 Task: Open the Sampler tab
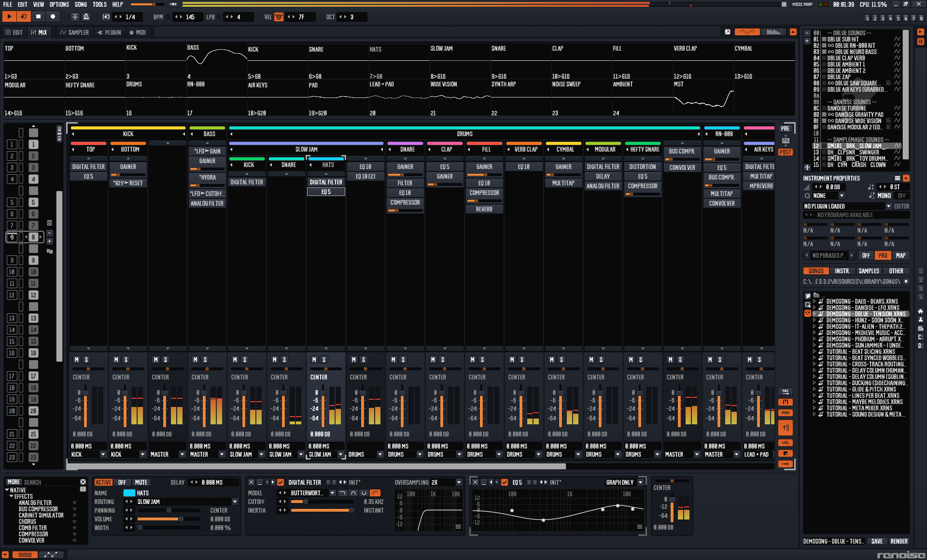[x=74, y=32]
